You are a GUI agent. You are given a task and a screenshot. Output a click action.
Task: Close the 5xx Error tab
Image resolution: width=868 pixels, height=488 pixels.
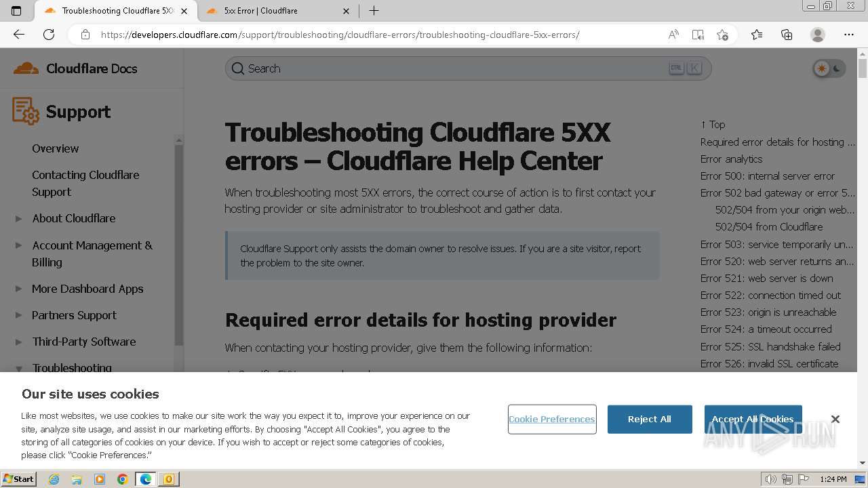point(347,11)
